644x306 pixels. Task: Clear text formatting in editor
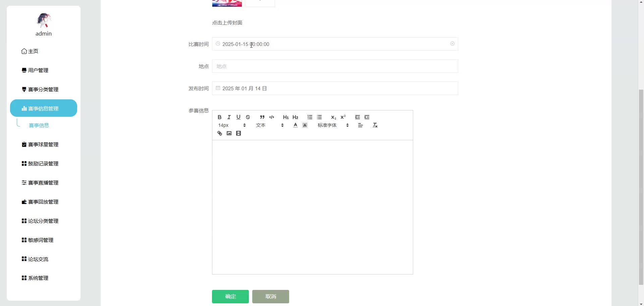(x=375, y=125)
